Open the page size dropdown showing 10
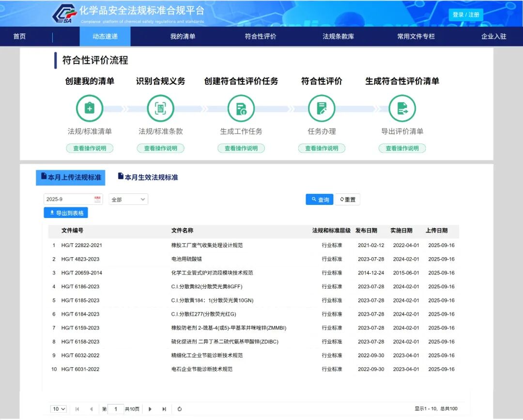 (58, 409)
